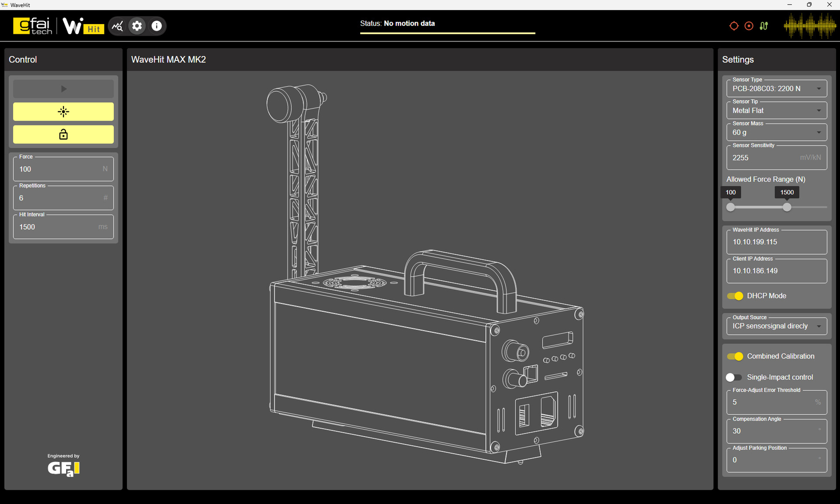Image resolution: width=840 pixels, height=504 pixels.
Task: Select the WaveHit IP Address field
Action: [776, 242]
